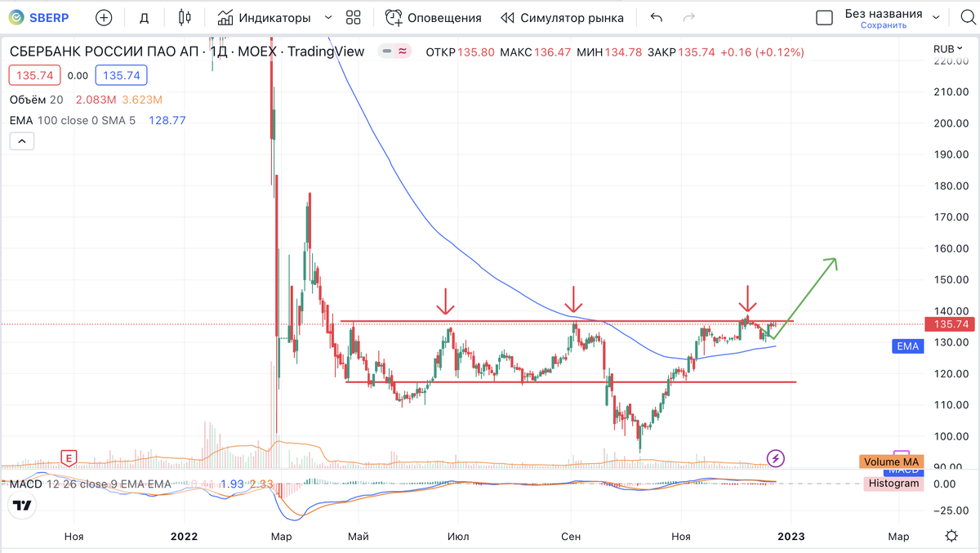The width and height of the screenshot is (980, 553).
Task: Click the SMA value 128.77 in the EMA legend
Action: (x=167, y=120)
